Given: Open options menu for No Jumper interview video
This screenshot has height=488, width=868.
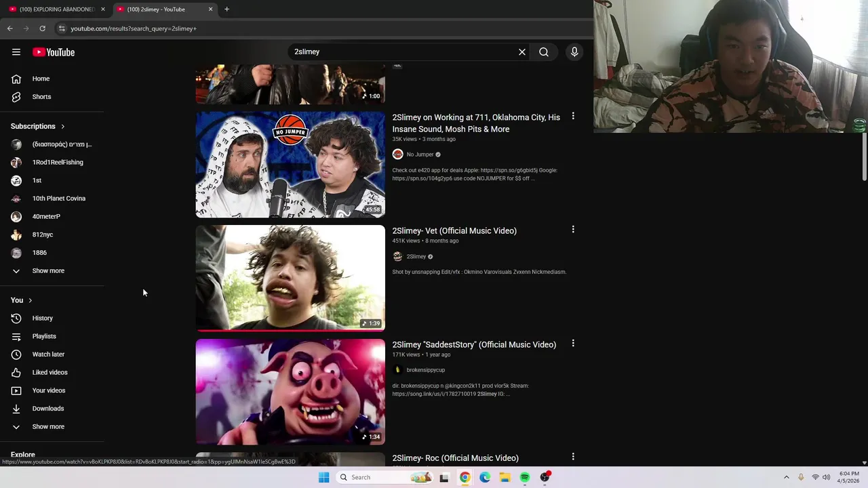Looking at the screenshot, I should click(573, 117).
